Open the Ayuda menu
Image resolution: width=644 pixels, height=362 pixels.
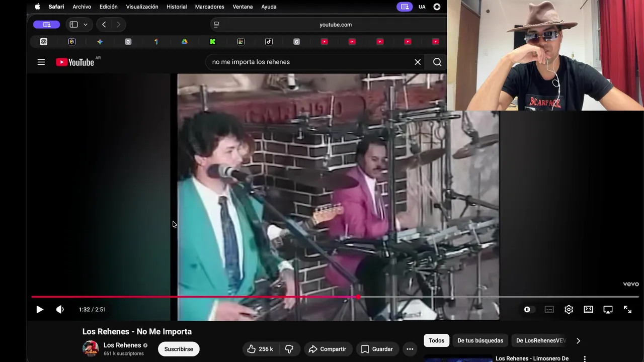coord(269,7)
